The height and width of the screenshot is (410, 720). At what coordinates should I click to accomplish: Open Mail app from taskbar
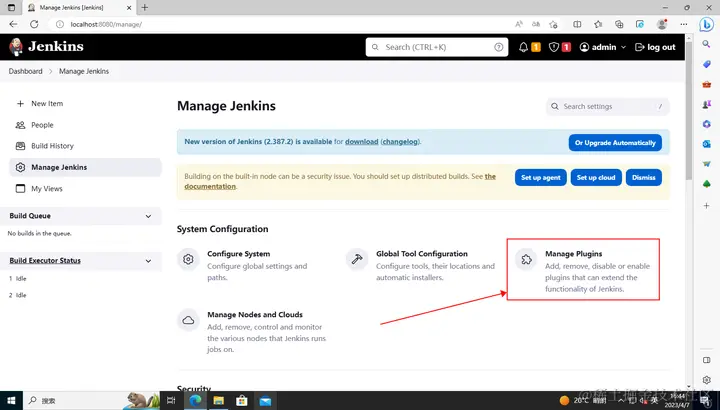pos(265,401)
